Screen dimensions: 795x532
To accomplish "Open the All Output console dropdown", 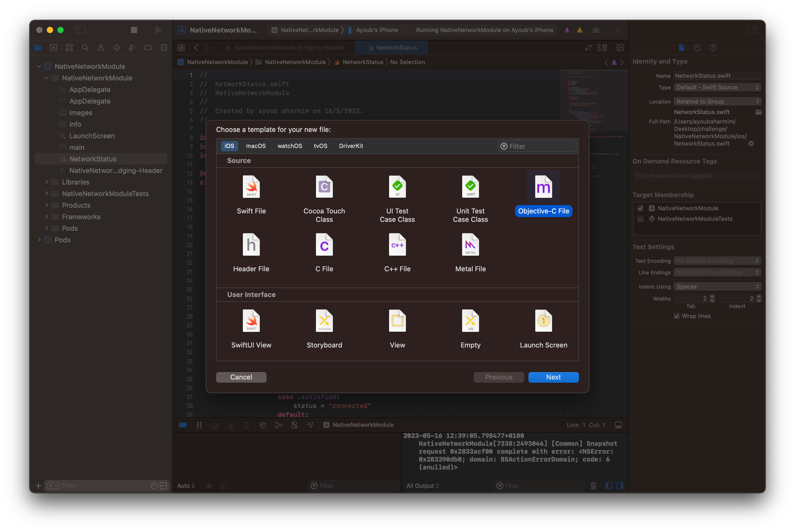I will point(422,485).
